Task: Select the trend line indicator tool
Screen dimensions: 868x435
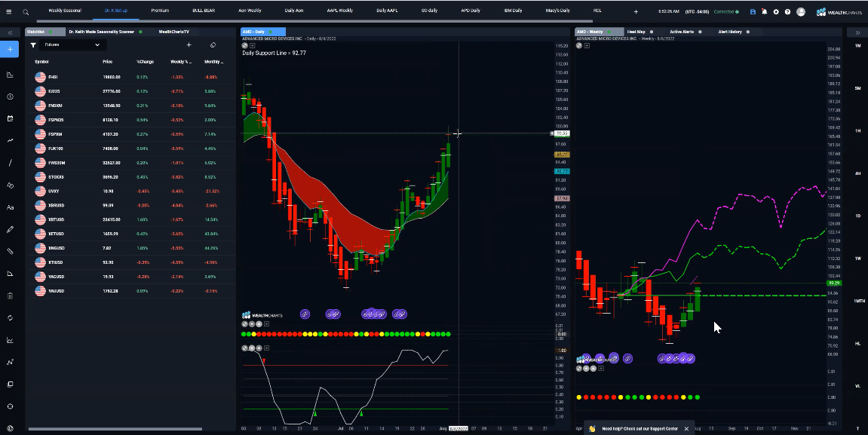Action: pyautogui.click(x=10, y=140)
